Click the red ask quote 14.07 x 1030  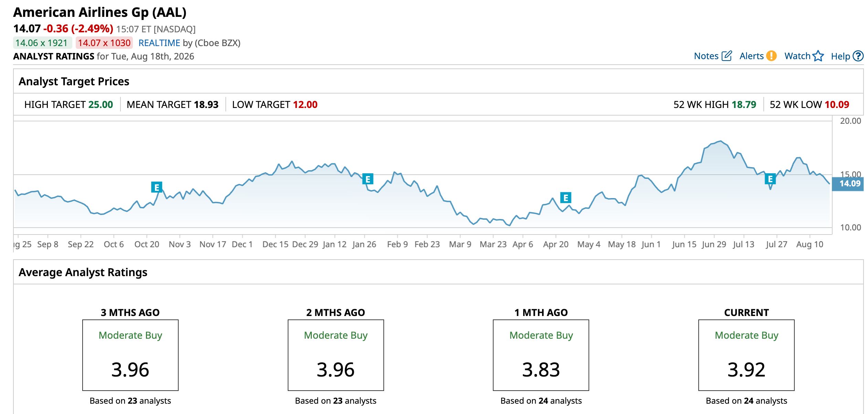tap(104, 43)
